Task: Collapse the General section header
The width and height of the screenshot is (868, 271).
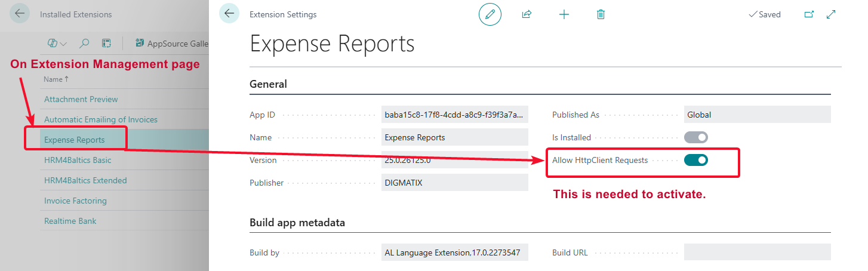Action: [x=268, y=84]
